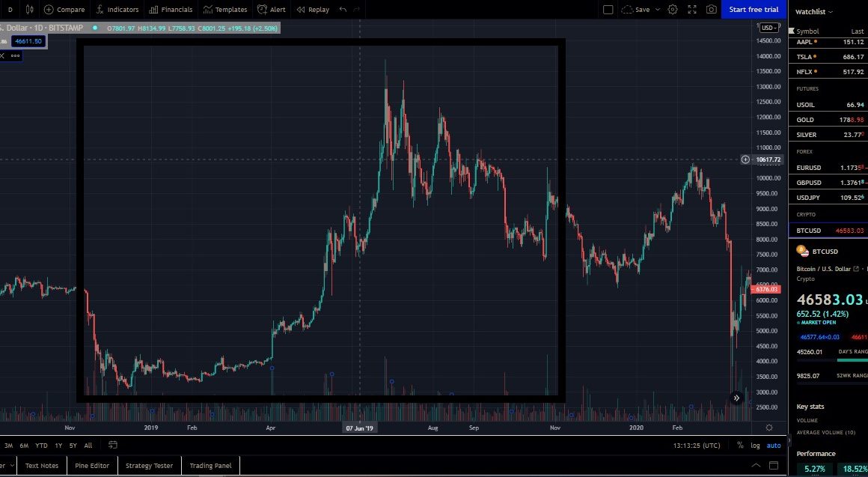Open the Indicators menu

coord(116,10)
